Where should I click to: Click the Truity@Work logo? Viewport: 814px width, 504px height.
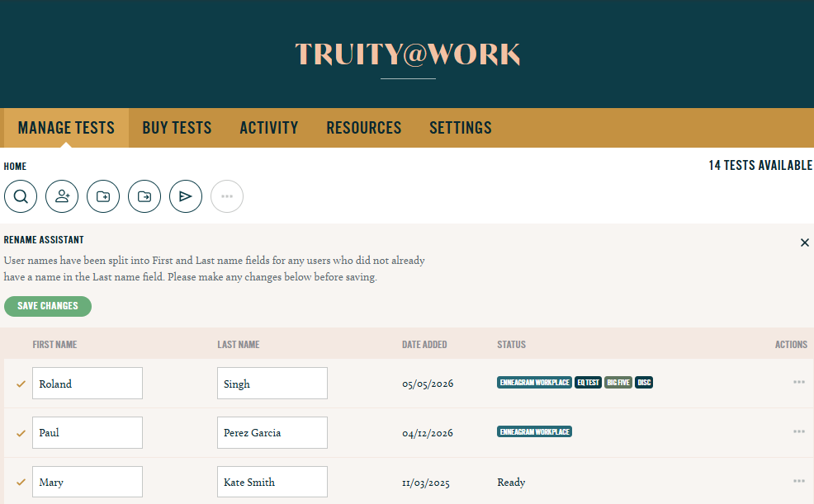(408, 54)
